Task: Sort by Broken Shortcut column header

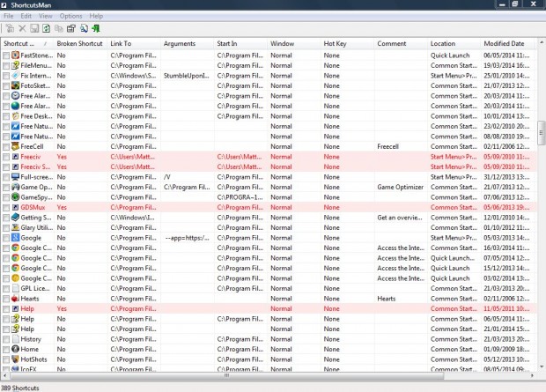Action: (x=80, y=43)
